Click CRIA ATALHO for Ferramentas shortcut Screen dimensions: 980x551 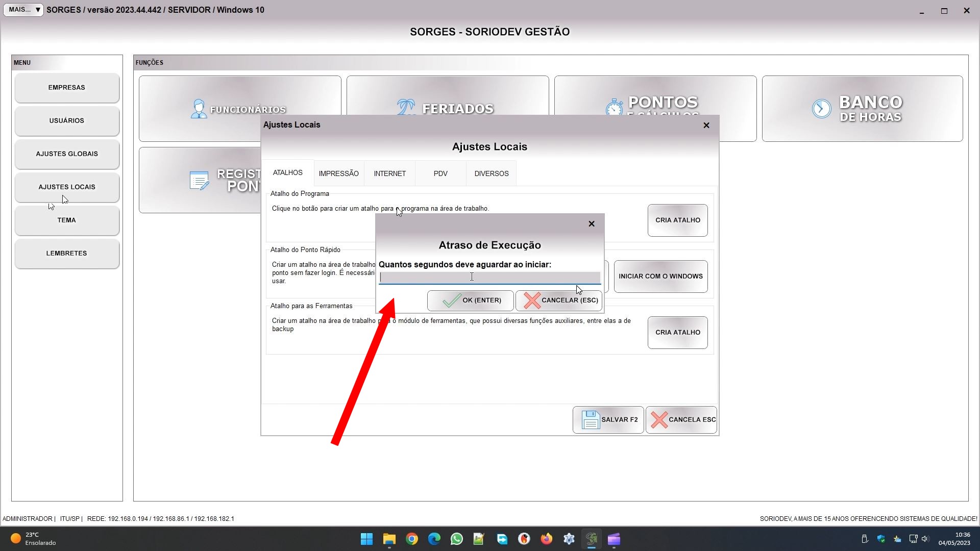(677, 333)
